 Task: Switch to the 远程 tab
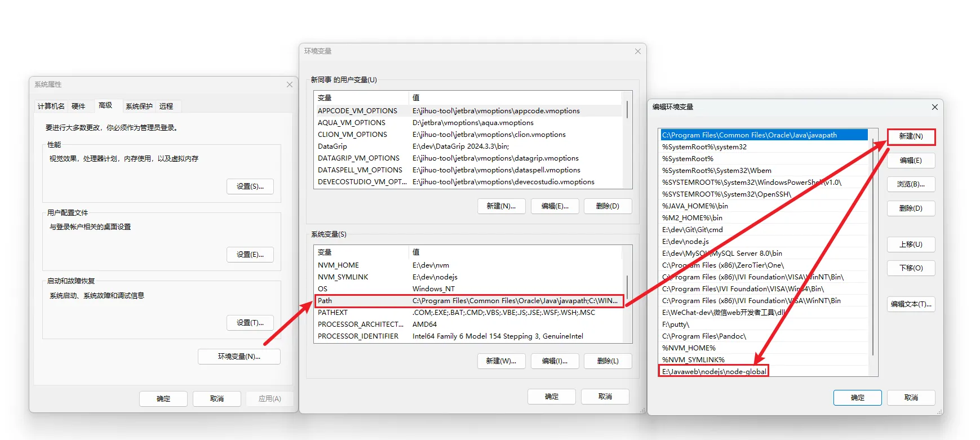click(x=166, y=106)
